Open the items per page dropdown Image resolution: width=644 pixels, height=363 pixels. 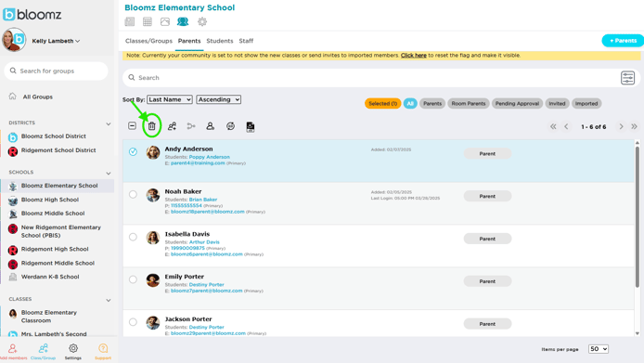(598, 349)
